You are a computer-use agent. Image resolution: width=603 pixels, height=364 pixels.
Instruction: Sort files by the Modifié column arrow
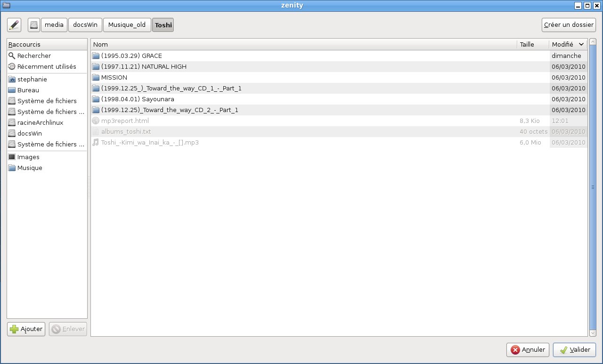(x=581, y=44)
